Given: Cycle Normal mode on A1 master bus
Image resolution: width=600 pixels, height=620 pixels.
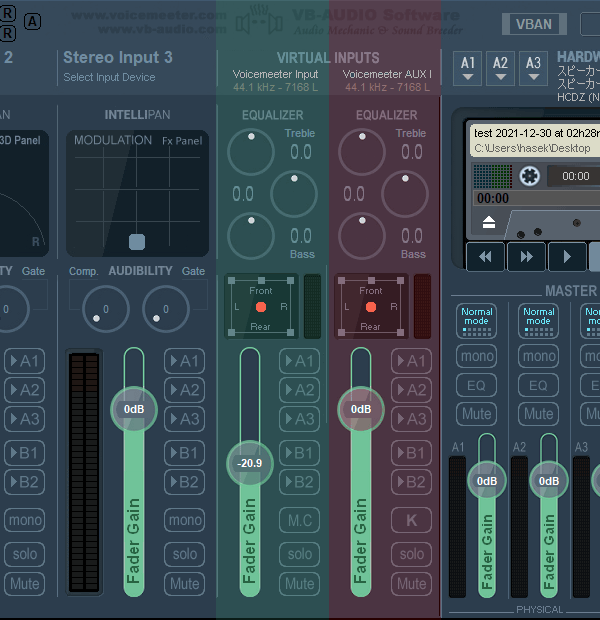Looking at the screenshot, I should point(476,321).
